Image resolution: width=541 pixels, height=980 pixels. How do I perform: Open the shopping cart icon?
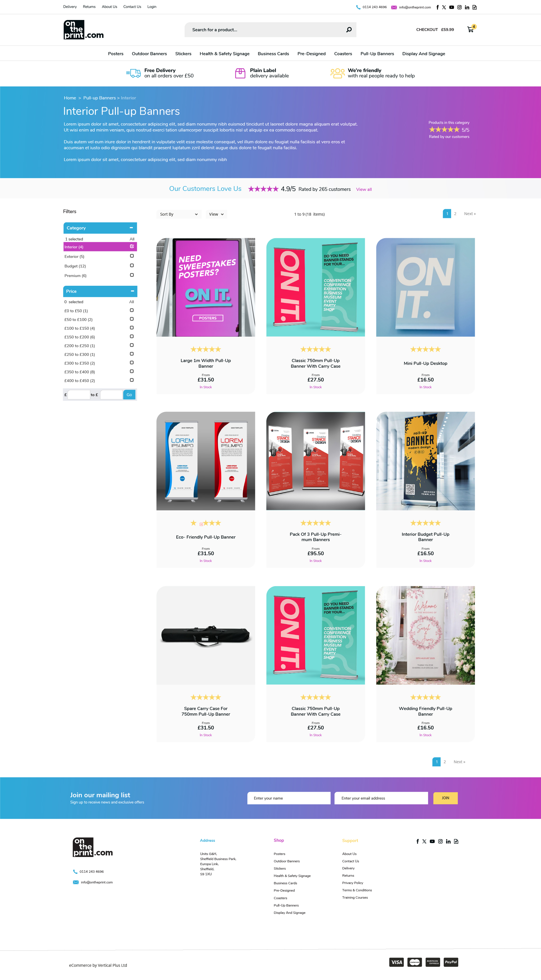pyautogui.click(x=471, y=29)
